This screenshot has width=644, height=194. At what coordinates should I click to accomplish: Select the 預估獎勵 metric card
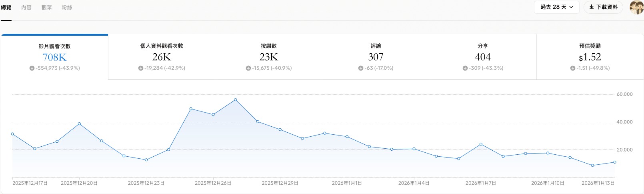pos(590,57)
